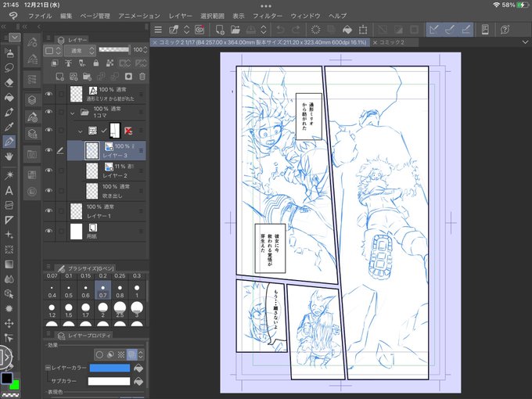Open Clip Studio logo menu

tap(13, 16)
